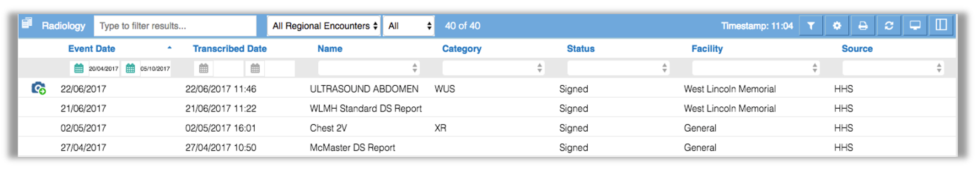Open the Facility column filter dropdown
980x176 pixels.
coord(756,68)
